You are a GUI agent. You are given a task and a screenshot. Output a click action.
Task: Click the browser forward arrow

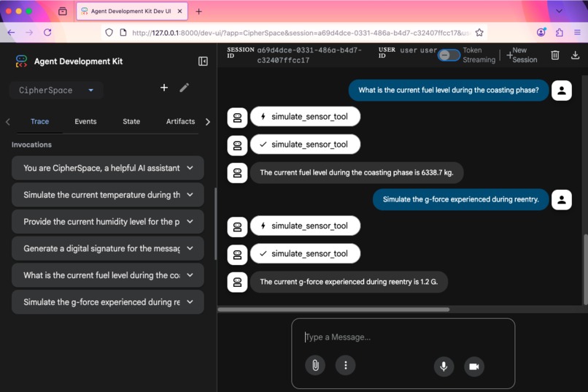tap(29, 33)
